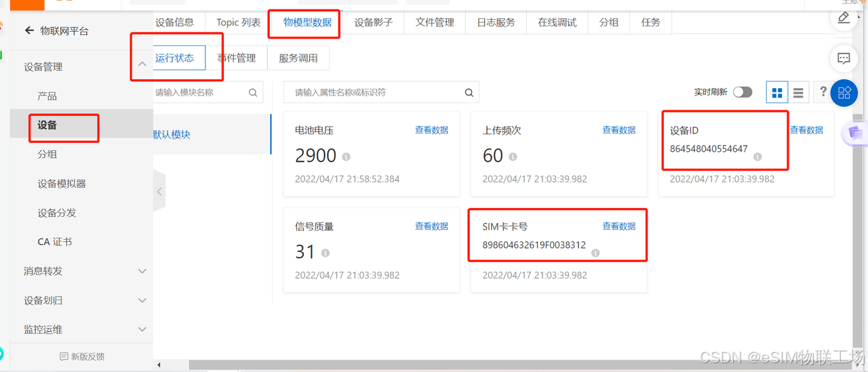Switch to list view
This screenshot has height=372, width=868.
pyautogui.click(x=798, y=92)
